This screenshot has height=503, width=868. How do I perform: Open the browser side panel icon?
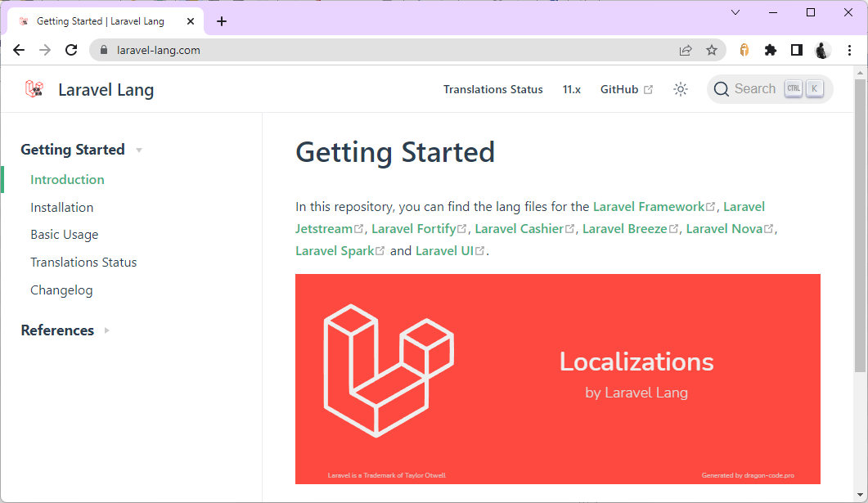pos(797,51)
